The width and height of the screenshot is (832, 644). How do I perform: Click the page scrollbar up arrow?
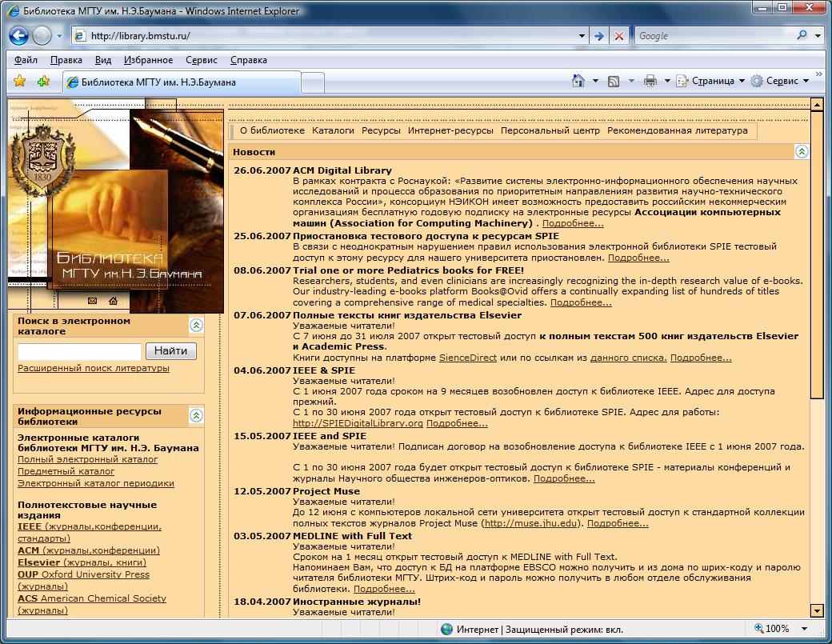click(x=817, y=105)
